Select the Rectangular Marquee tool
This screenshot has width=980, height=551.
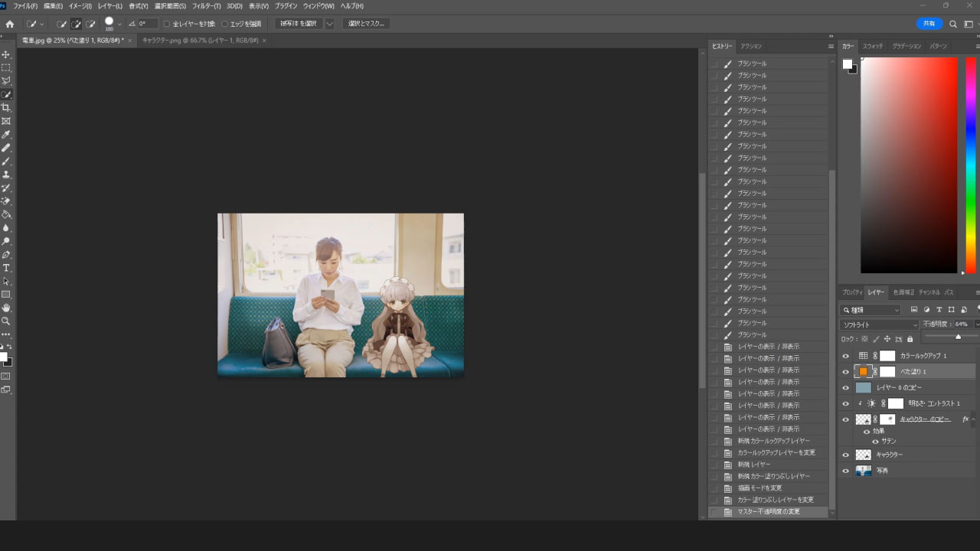click(6, 67)
